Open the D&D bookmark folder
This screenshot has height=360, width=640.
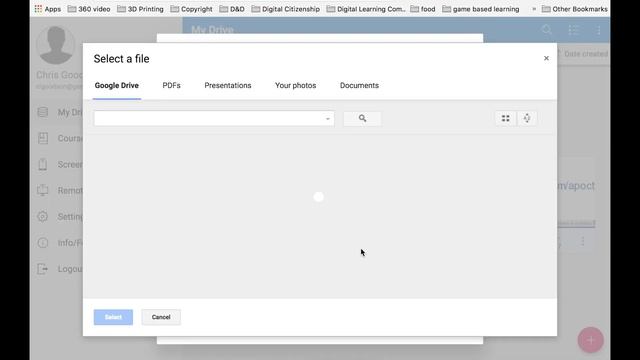coord(232,9)
